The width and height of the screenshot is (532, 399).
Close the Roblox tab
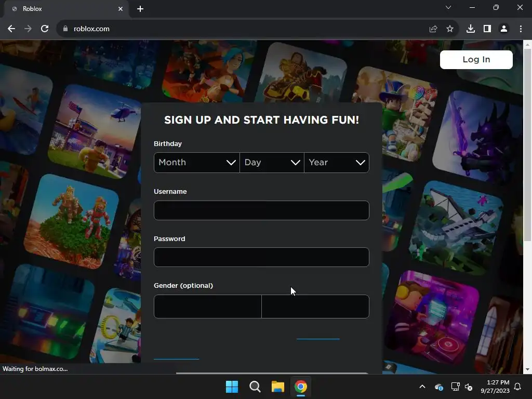click(121, 9)
